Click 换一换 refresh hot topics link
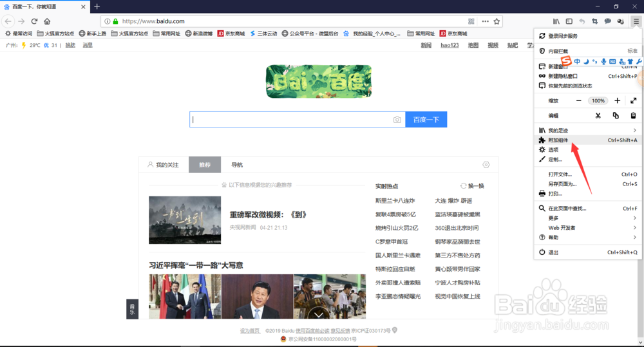The image size is (644, 347). pos(472,186)
